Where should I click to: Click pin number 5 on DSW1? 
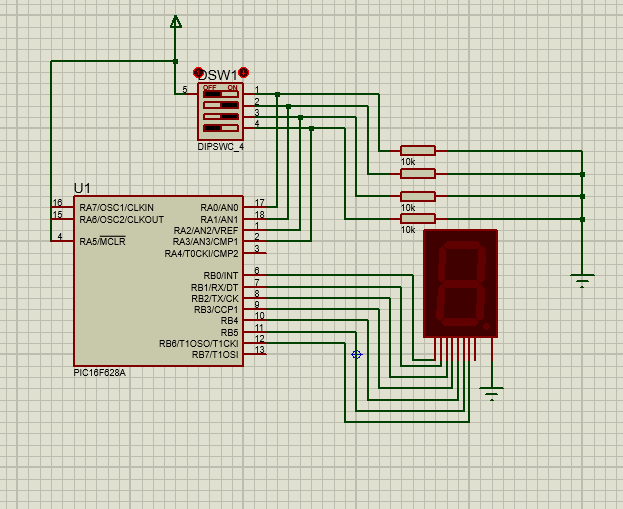pos(185,89)
